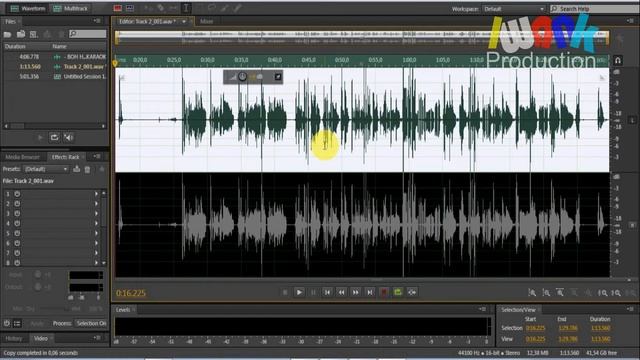Switch to the History tab
The width and height of the screenshot is (640, 360).
(13, 338)
